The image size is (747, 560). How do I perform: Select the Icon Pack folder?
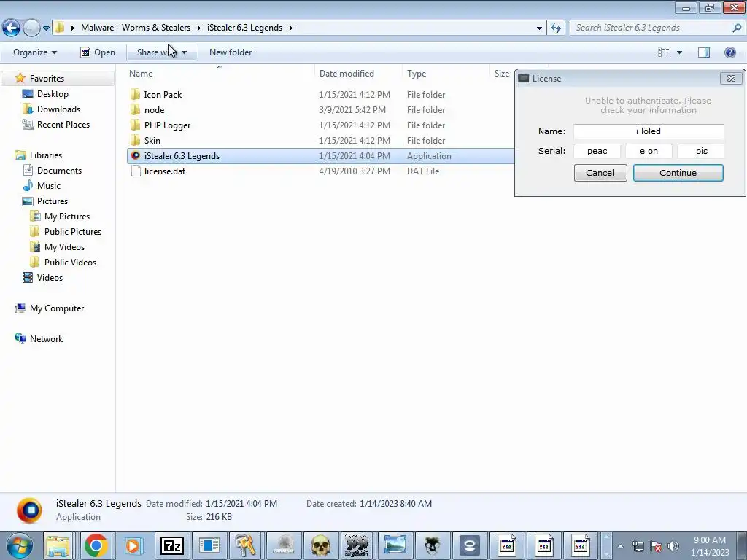(163, 94)
